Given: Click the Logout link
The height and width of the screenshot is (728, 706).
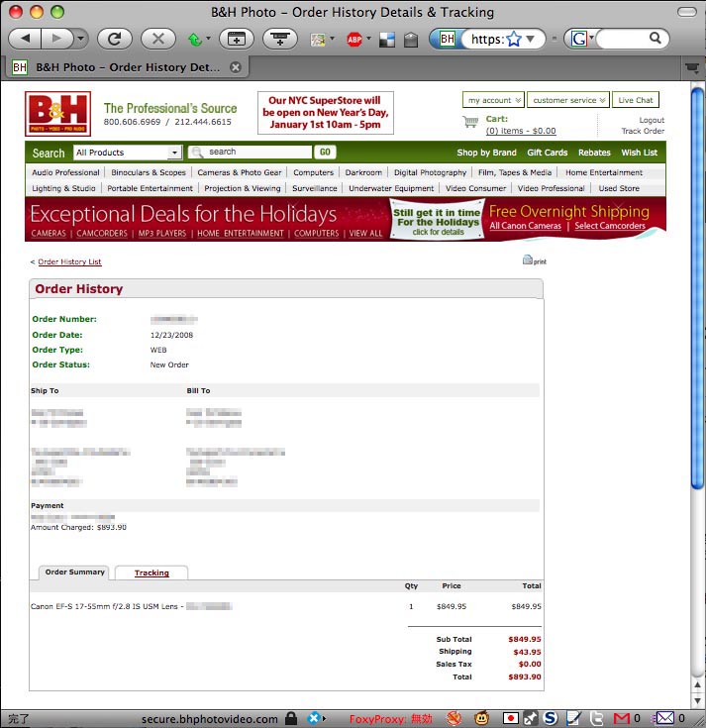Looking at the screenshot, I should pos(652,120).
